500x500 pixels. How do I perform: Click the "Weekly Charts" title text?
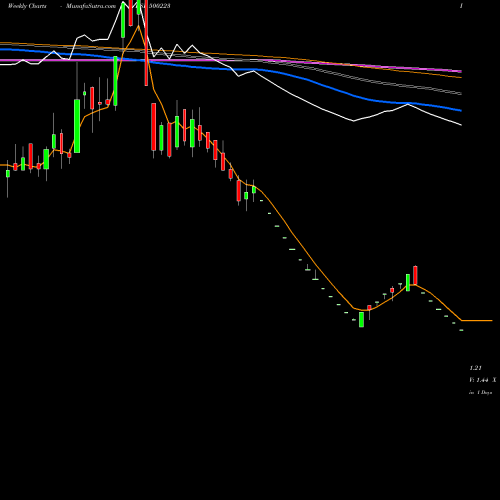27,6
